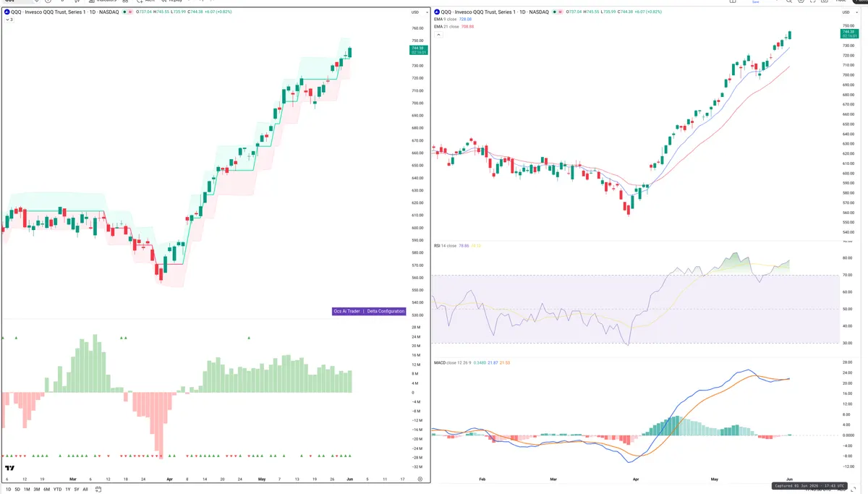Click QQQ symbol logo on left chart

(7, 12)
